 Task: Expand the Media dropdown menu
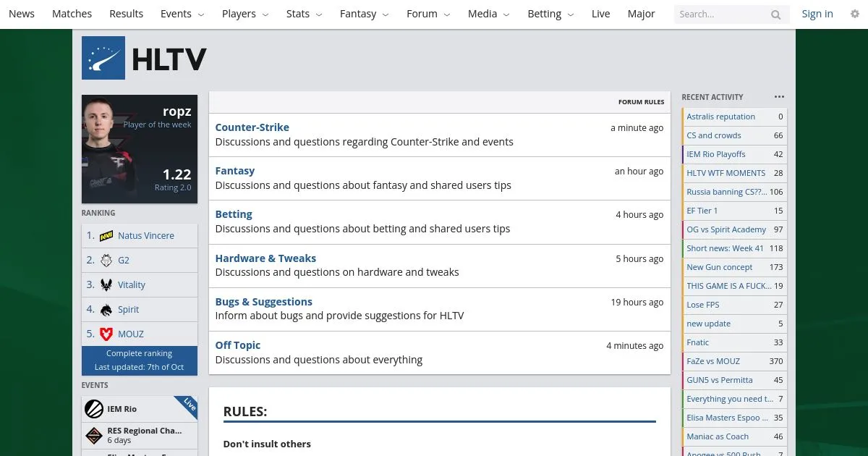488,14
